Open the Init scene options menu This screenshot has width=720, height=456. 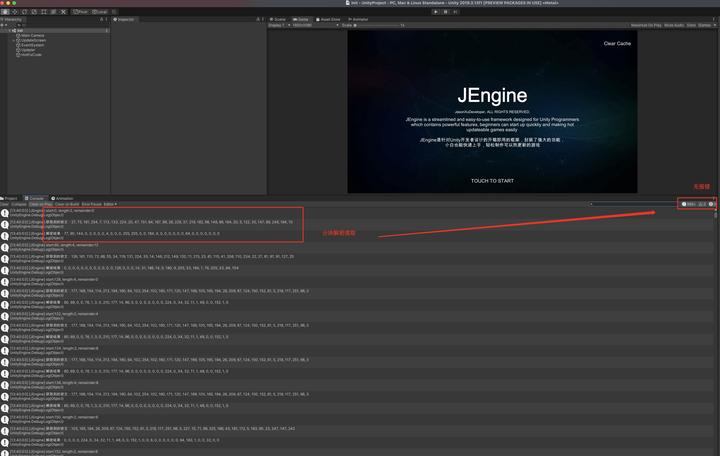(107, 30)
